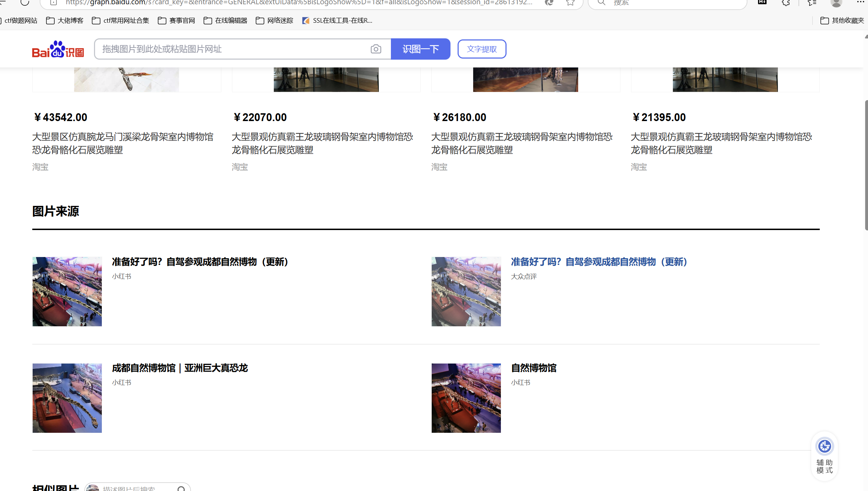The image size is (868, 491).
Task: Click the browser address bar URL
Action: click(299, 3)
